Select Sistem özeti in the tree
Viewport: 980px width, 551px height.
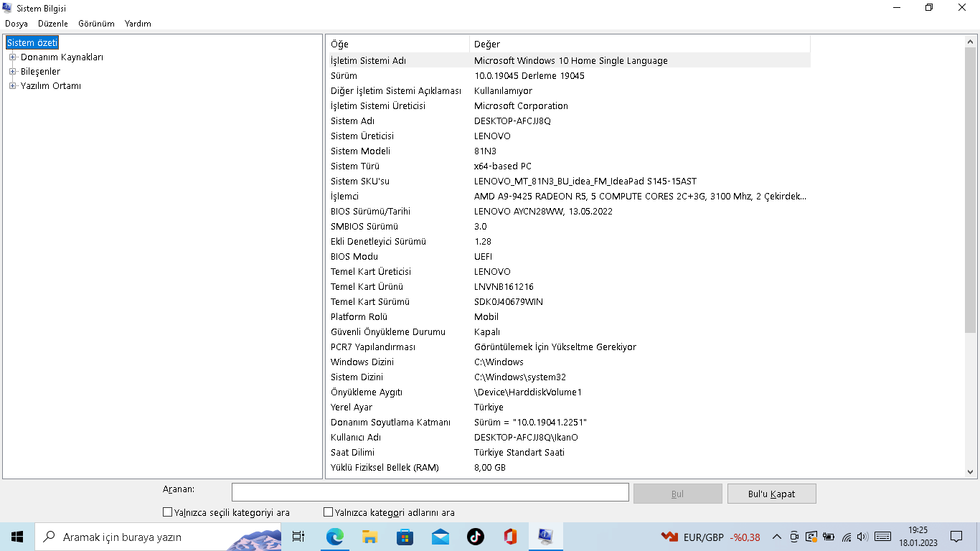(32, 43)
